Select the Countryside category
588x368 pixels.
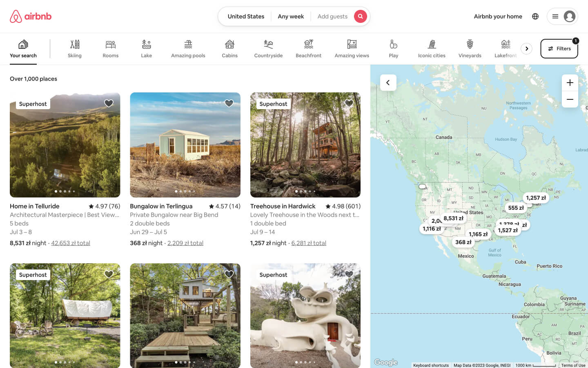click(268, 48)
